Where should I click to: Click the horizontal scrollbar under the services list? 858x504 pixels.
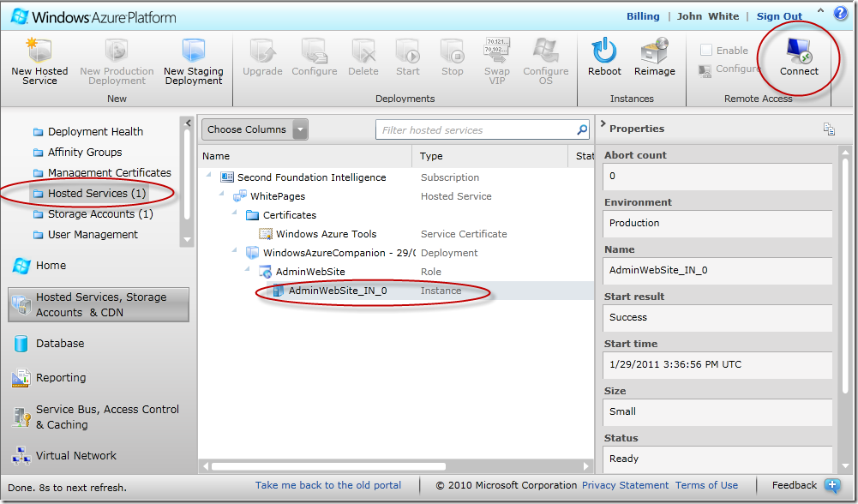pyautogui.click(x=328, y=467)
